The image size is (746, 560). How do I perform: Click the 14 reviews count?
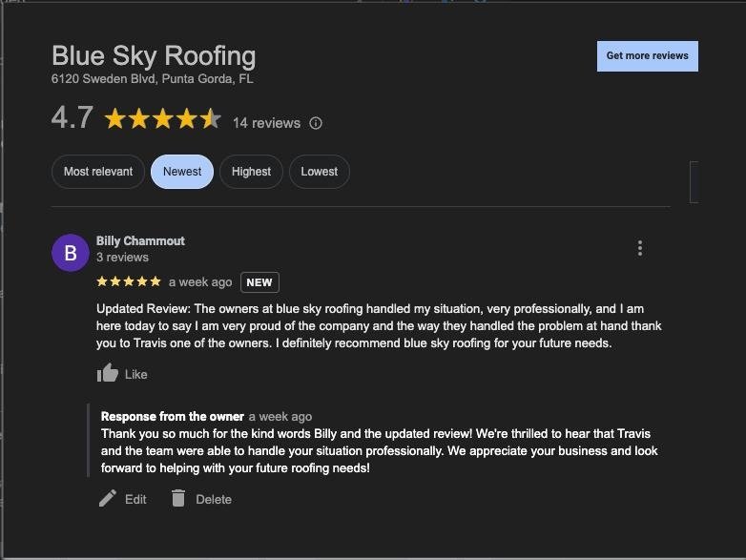pos(266,123)
